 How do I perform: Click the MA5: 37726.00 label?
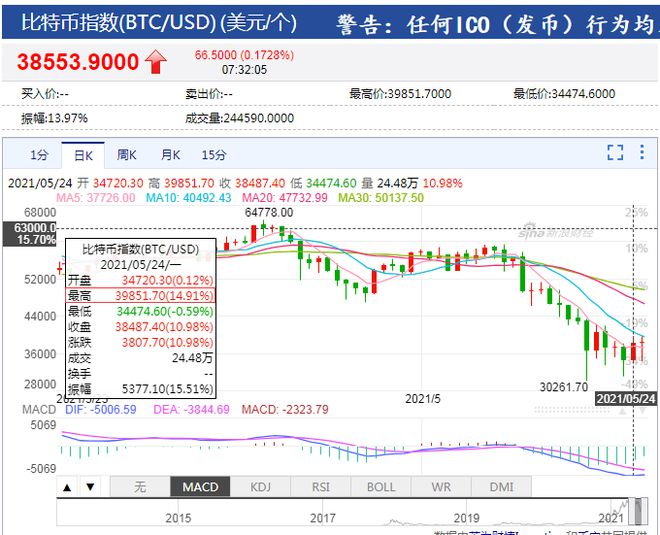tap(96, 198)
